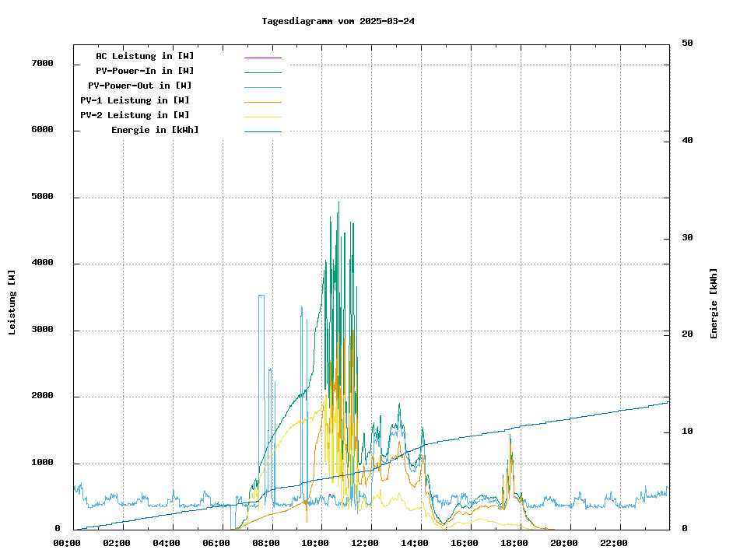Click the purple AC Leistung legend line
The image size is (747, 560).
pyautogui.click(x=262, y=58)
